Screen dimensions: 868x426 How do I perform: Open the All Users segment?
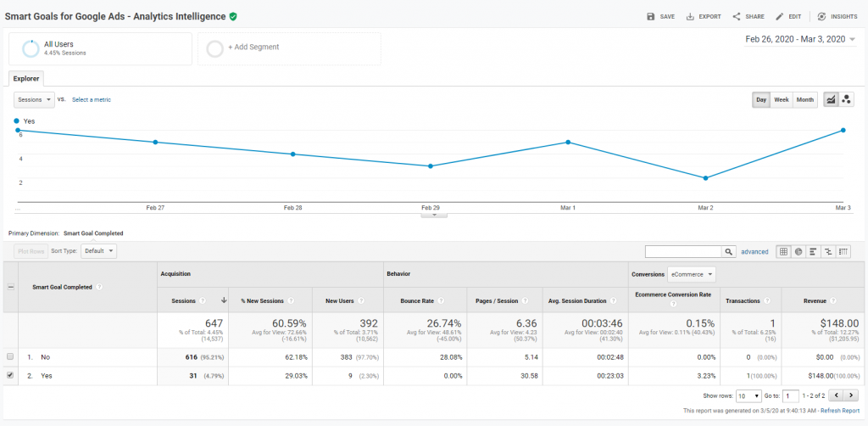[100, 48]
